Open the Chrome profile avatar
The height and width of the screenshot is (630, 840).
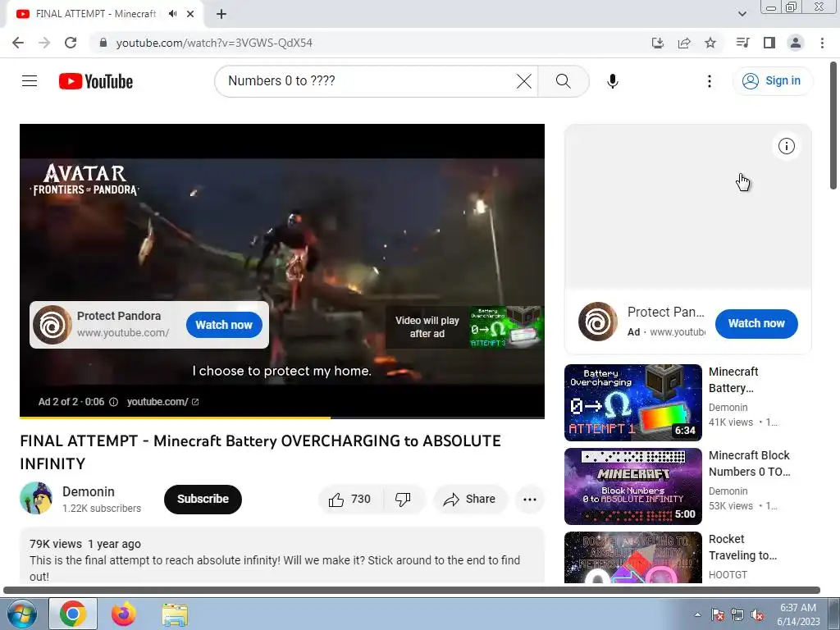click(796, 43)
